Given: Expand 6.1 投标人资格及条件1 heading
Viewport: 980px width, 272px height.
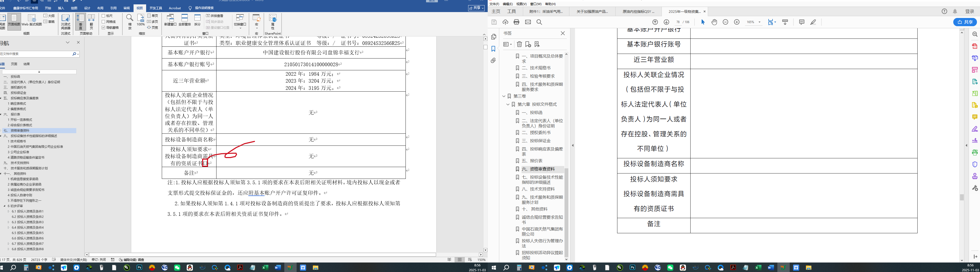Looking at the screenshot, I should pyautogui.click(x=8, y=211).
